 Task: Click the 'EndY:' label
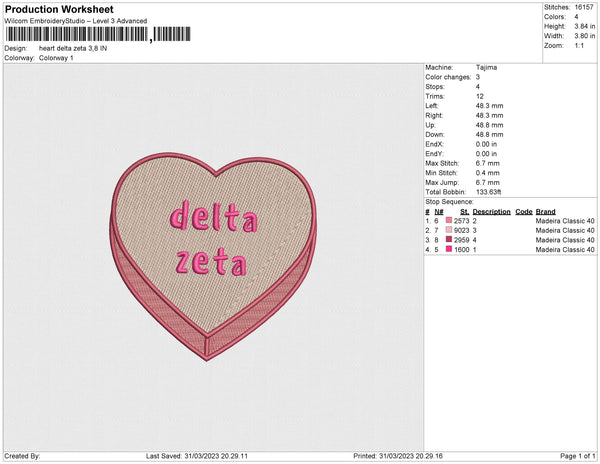click(x=434, y=154)
